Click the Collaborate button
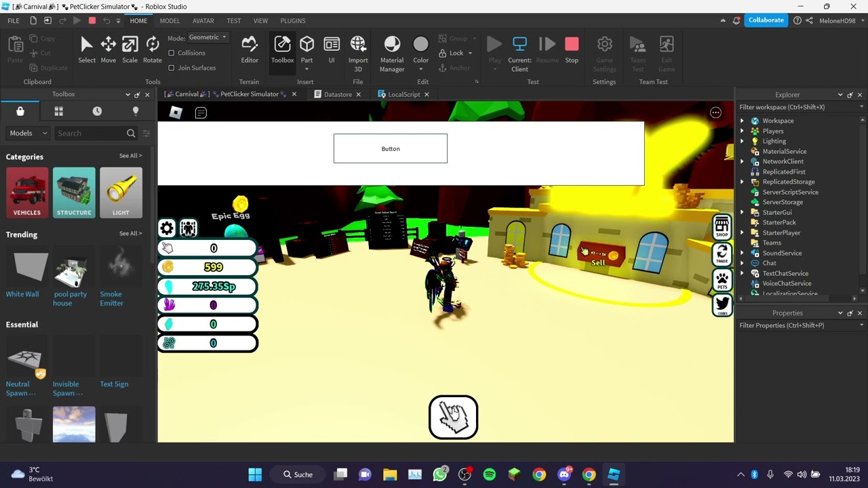 pos(766,20)
